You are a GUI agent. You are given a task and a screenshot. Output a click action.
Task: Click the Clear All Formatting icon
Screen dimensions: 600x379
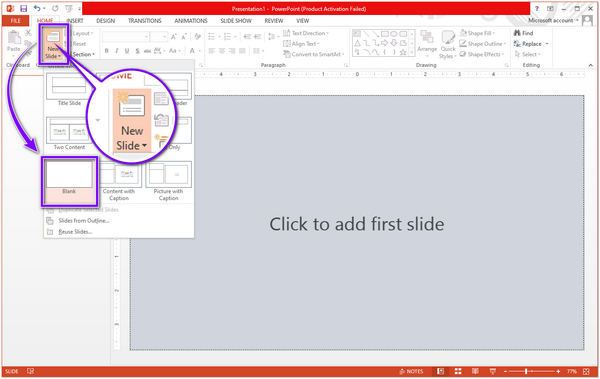click(197, 37)
